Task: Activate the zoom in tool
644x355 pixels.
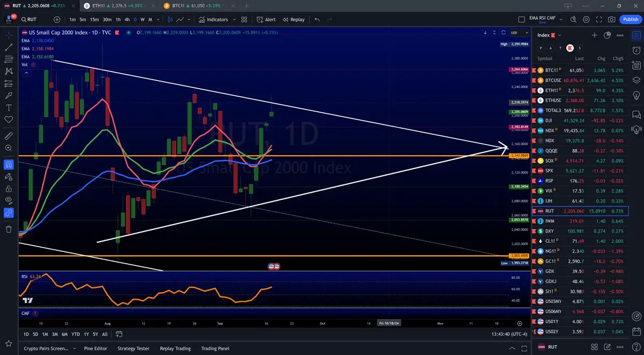Action: [x=9, y=147]
